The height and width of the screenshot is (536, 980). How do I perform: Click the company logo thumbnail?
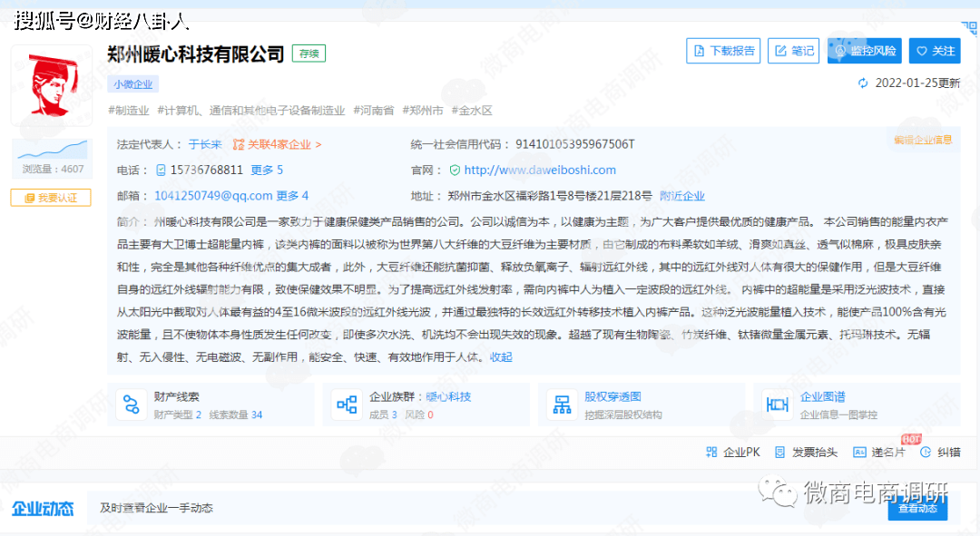(x=51, y=85)
